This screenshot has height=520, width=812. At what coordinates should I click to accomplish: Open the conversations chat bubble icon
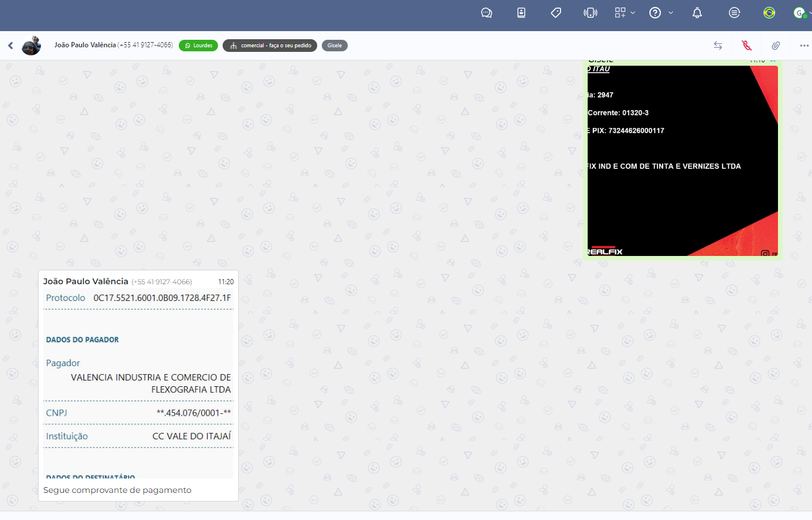coord(486,13)
